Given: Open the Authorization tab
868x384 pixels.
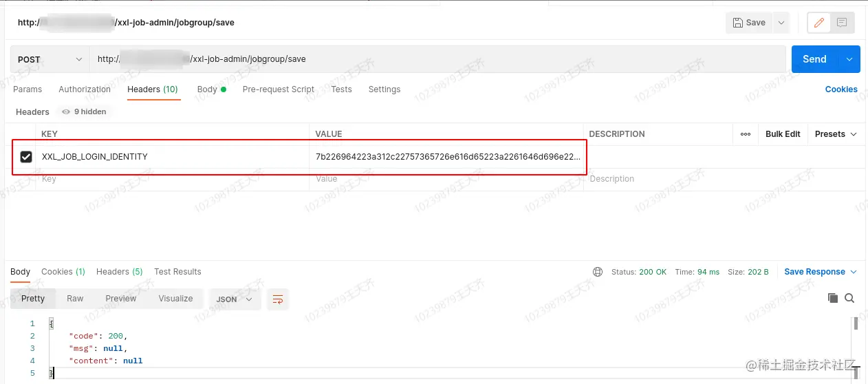Looking at the screenshot, I should (85, 89).
